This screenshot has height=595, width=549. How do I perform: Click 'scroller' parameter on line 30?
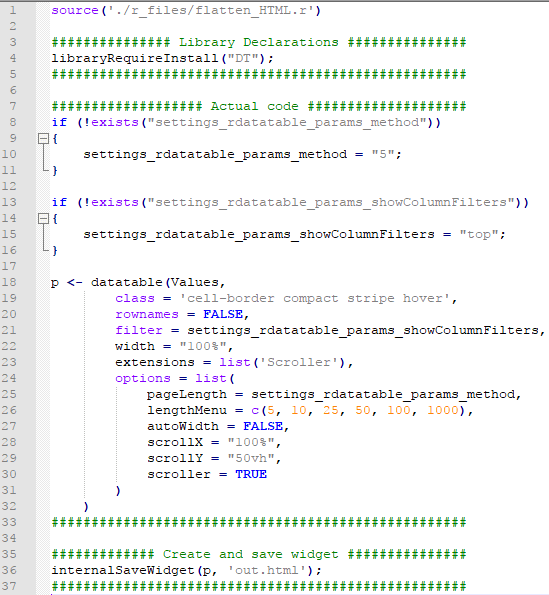tap(179, 474)
